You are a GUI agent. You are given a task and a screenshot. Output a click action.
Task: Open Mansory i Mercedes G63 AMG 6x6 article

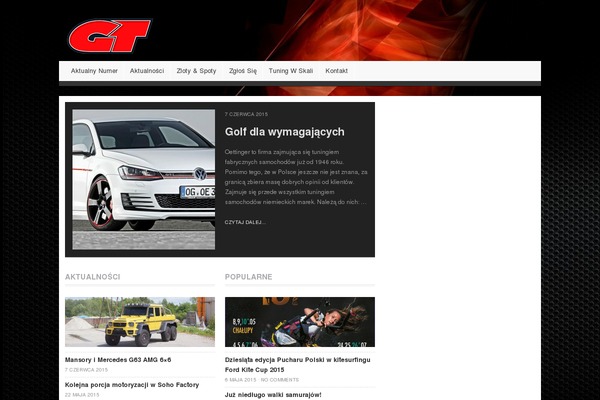(118, 360)
